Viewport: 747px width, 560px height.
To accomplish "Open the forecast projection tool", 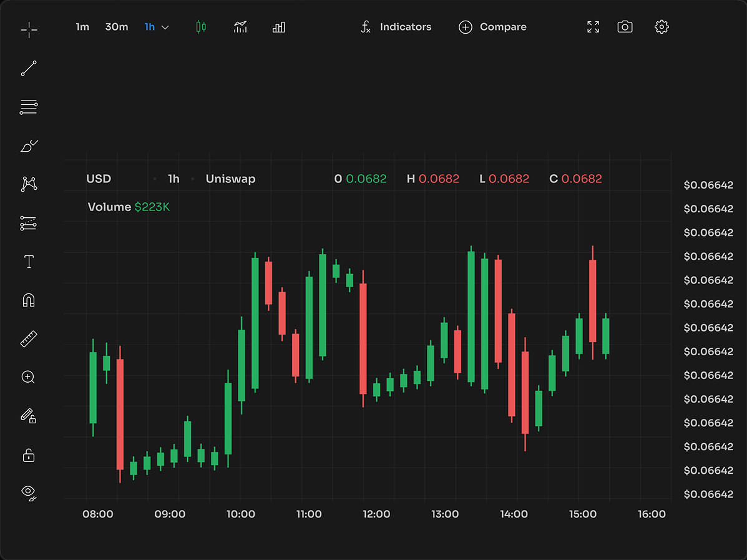I will (x=29, y=224).
